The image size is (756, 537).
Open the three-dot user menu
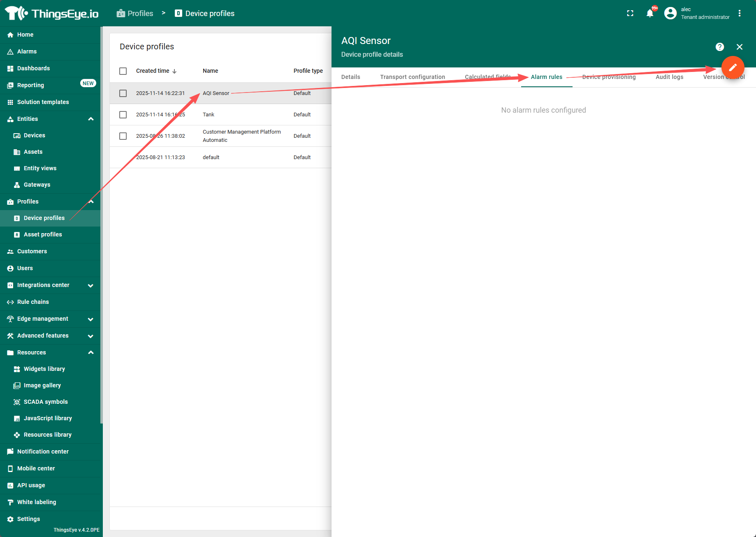(739, 13)
